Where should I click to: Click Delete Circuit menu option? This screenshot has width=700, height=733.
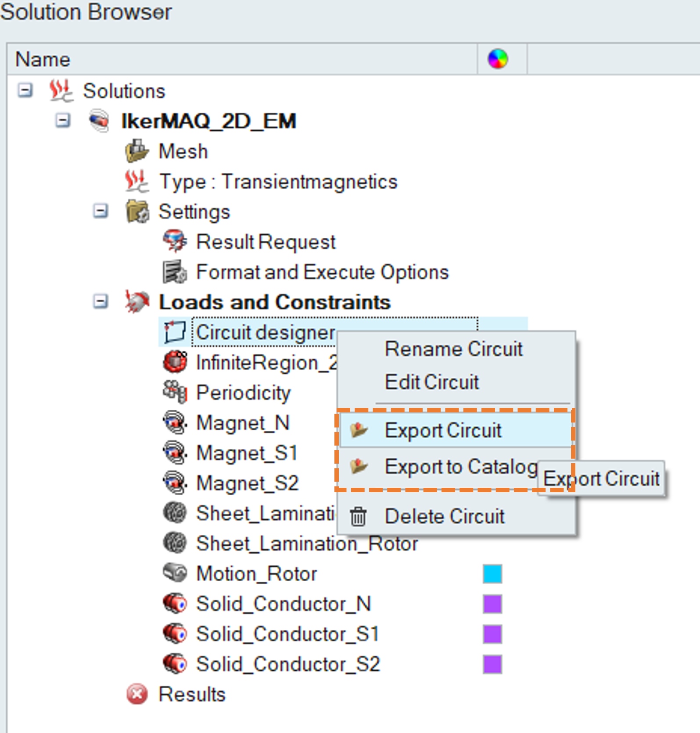click(x=444, y=516)
